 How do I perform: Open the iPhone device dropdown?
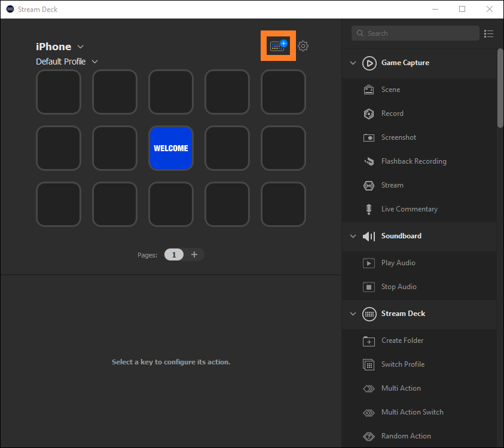(59, 47)
